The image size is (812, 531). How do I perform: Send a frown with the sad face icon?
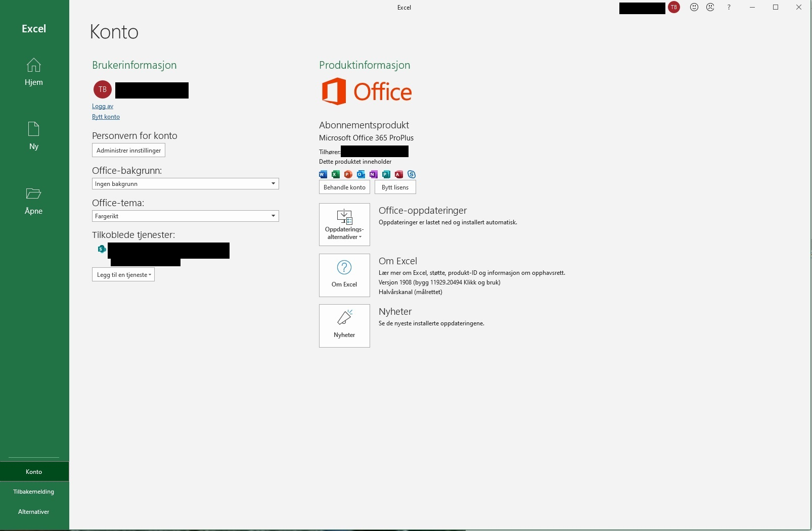click(x=710, y=7)
